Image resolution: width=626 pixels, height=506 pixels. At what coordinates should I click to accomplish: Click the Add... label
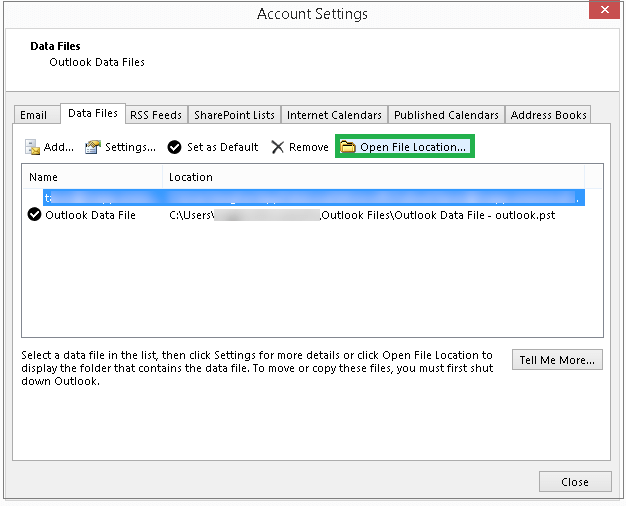pos(59,147)
